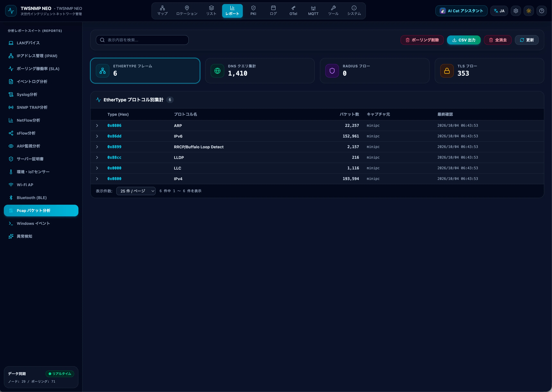The width and height of the screenshot is (552, 392).
Task: Open AI Cat アシスタント
Action: pos(461,11)
